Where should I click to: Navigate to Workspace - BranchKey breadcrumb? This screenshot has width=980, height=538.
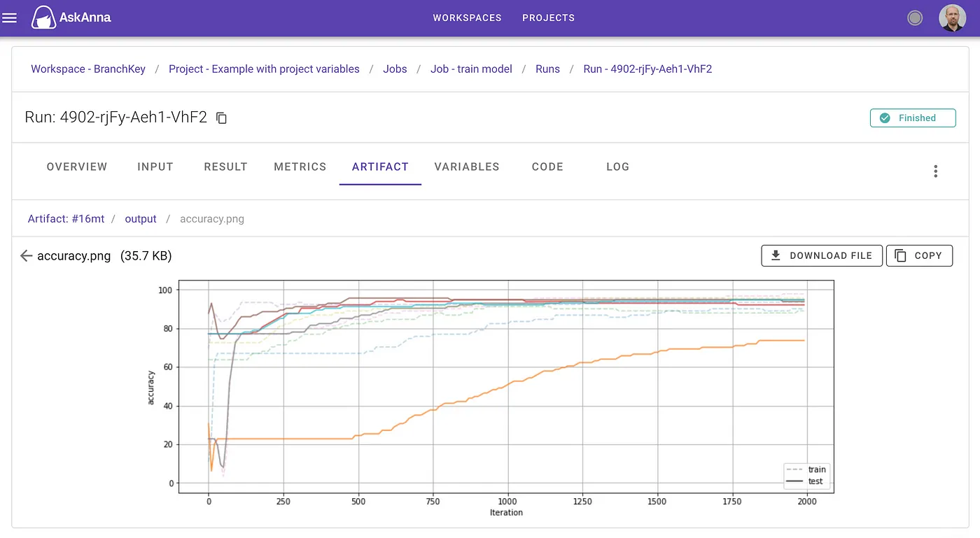pyautogui.click(x=88, y=69)
